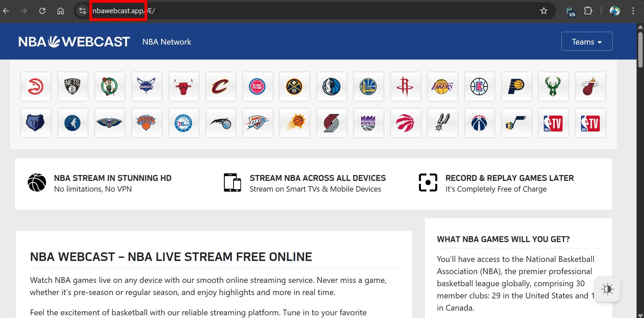This screenshot has width=644, height=318.
Task: Bookmark this page with the star
Action: [x=544, y=11]
